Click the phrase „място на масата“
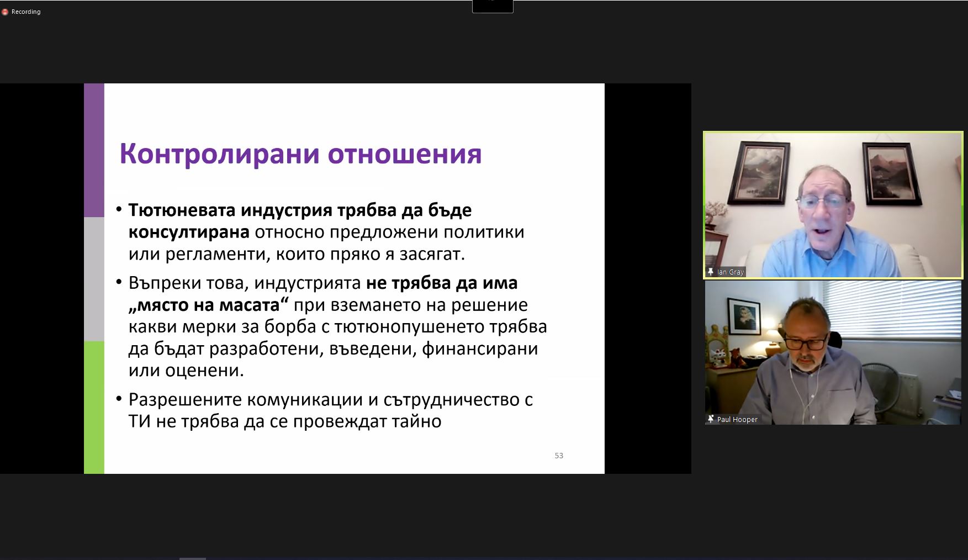The height and width of the screenshot is (560, 968). click(x=209, y=305)
